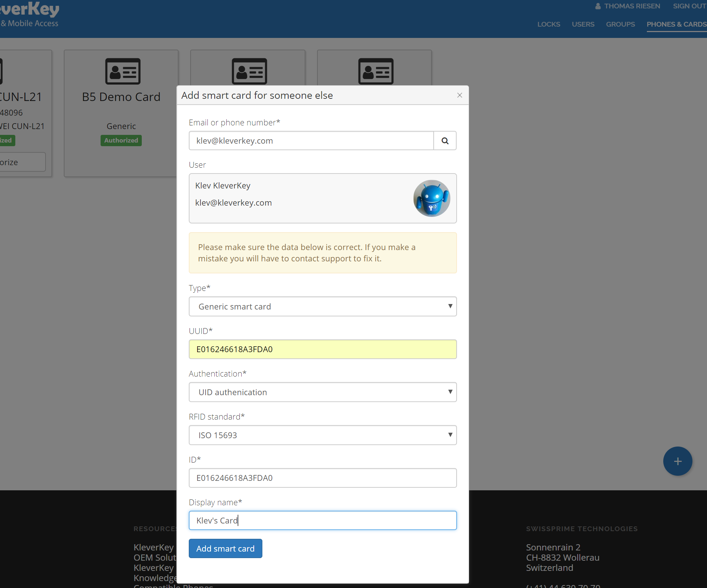
Task: Focus the Email or phone number field
Action: pyautogui.click(x=311, y=141)
